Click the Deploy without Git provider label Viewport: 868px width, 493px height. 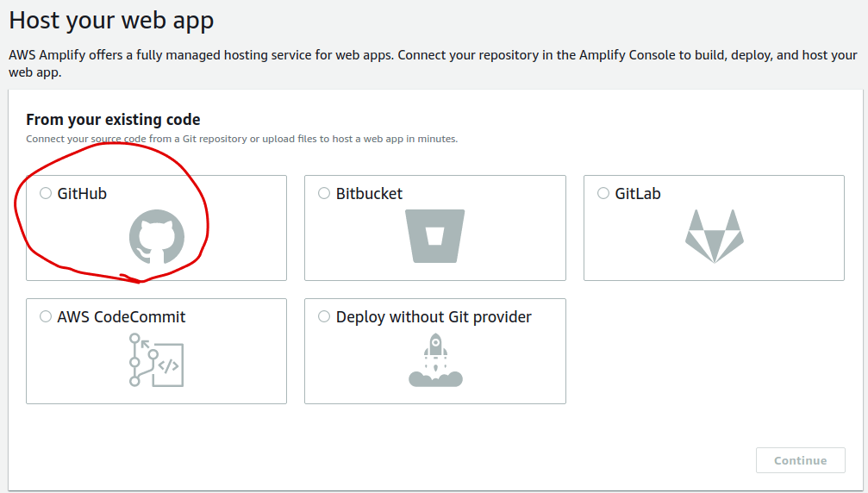(434, 317)
